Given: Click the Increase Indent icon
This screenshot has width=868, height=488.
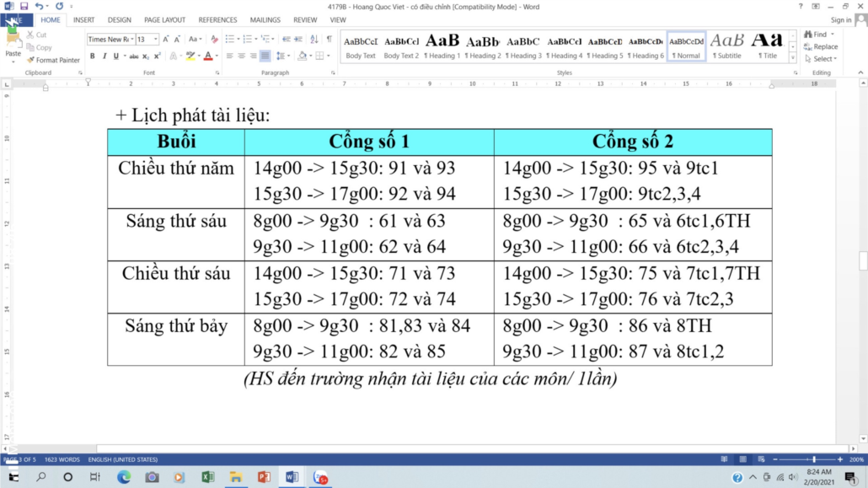Looking at the screenshot, I should pos(299,39).
